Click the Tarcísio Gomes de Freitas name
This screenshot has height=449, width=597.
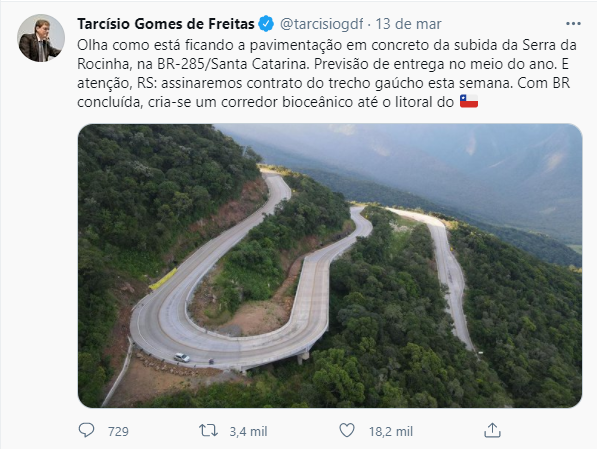click(x=166, y=24)
